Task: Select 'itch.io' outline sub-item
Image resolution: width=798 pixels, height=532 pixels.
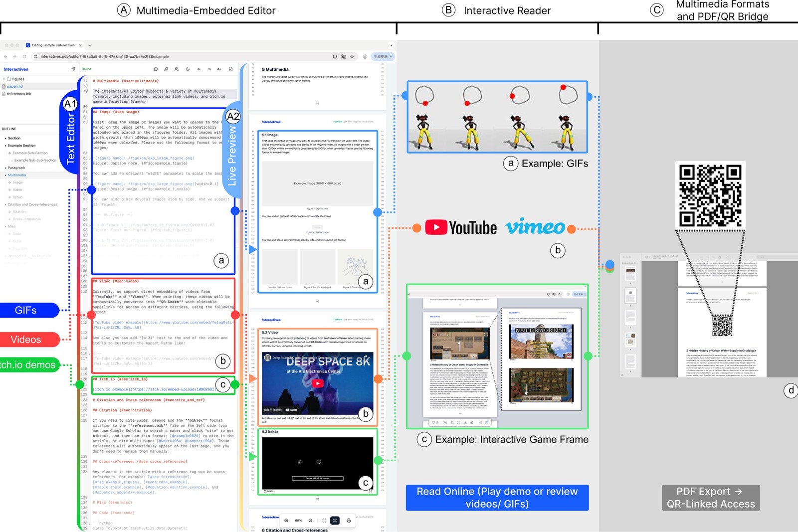Action: tap(17, 197)
